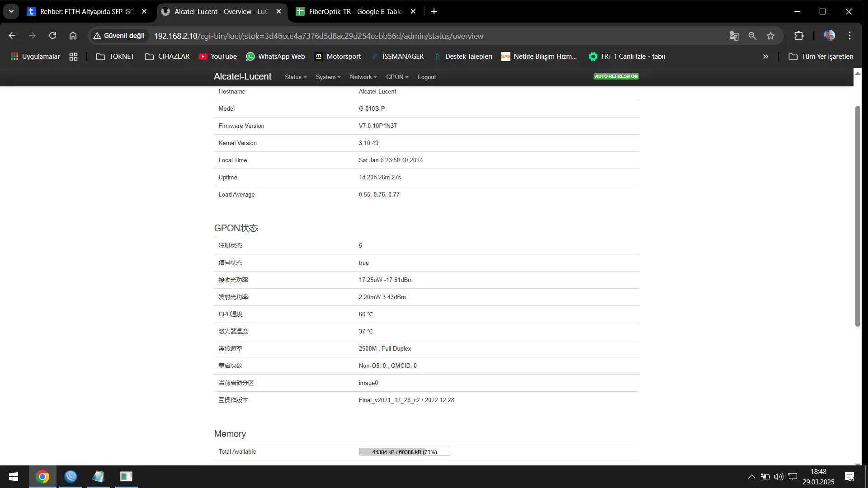Screen dimensions: 868x488
Task: Click the link speed 2500M , Full Duplex
Action: [x=385, y=349]
